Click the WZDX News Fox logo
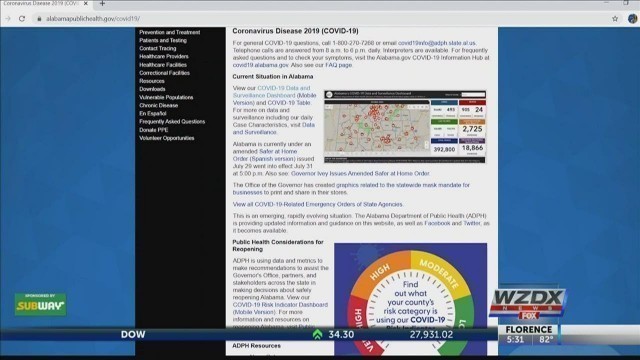This screenshot has height=360, width=640. (527, 304)
